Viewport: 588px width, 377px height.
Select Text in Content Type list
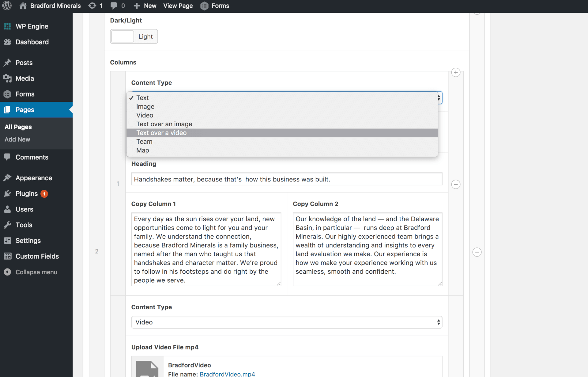(282, 98)
